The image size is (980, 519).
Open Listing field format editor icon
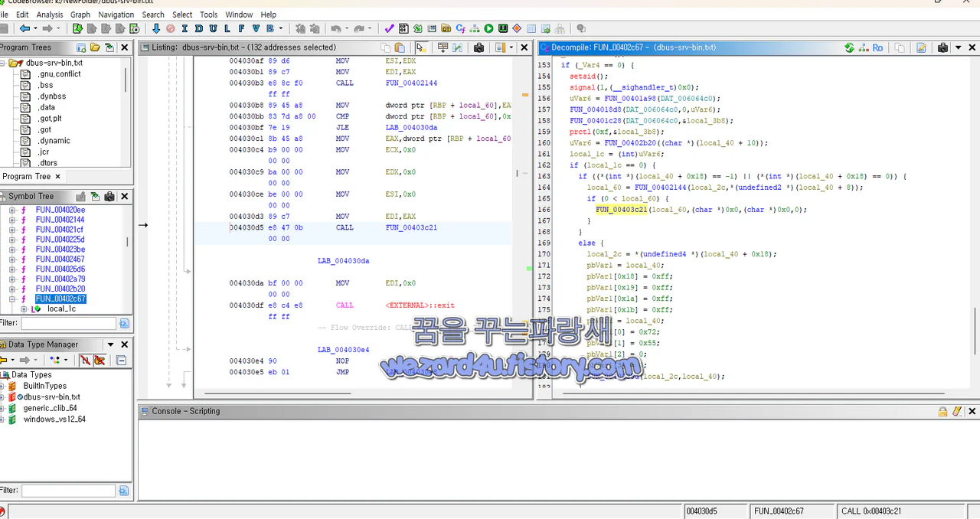(443, 47)
